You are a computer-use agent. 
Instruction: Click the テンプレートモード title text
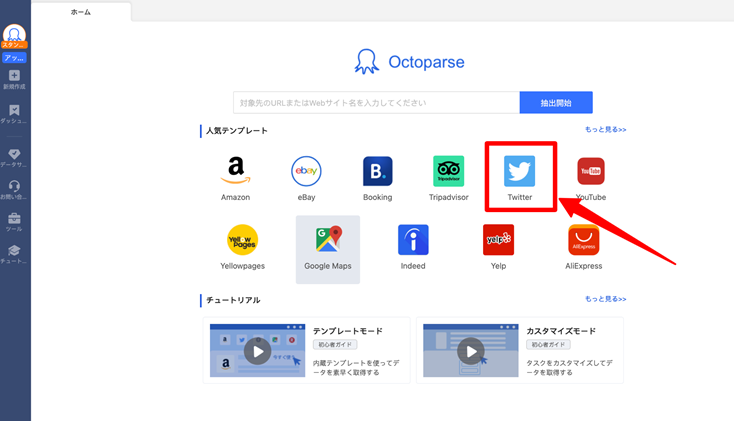click(348, 331)
